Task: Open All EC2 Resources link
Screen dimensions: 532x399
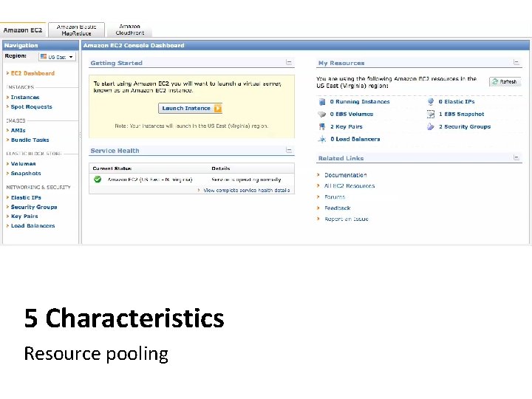Action: pyautogui.click(x=349, y=186)
